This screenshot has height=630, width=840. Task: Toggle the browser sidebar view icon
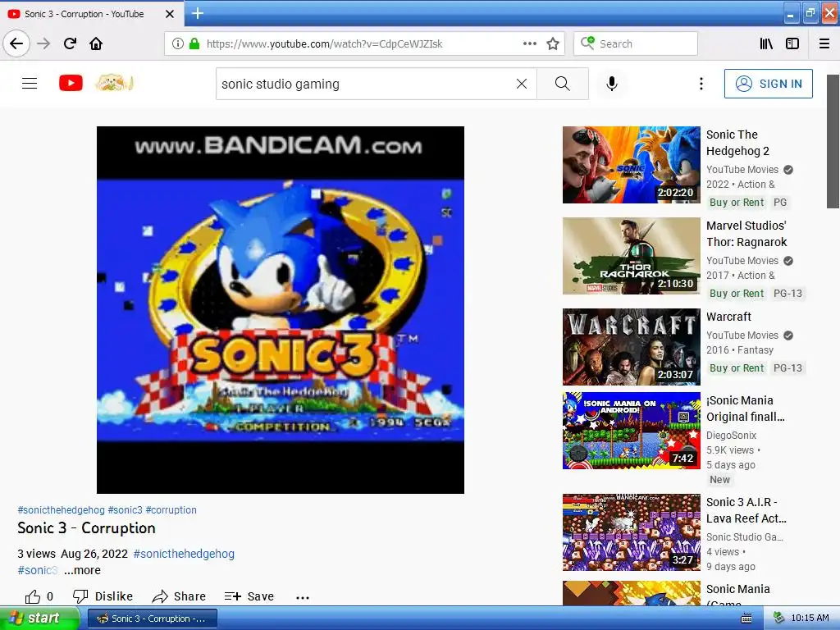792,43
